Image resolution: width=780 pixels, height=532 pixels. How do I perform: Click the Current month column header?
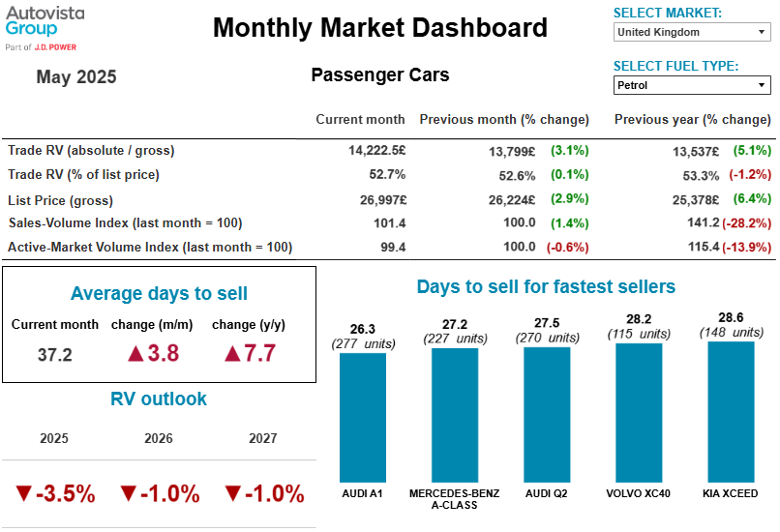pyautogui.click(x=360, y=120)
